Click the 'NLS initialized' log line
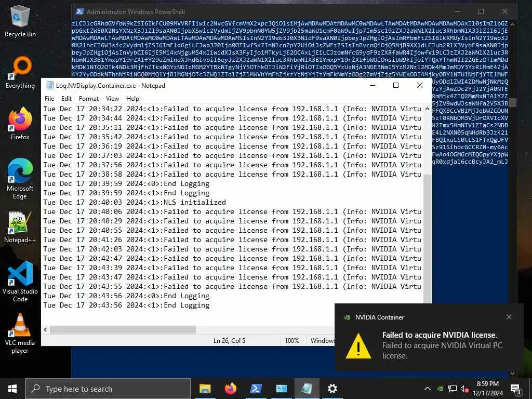This screenshot has width=532, height=399. click(x=135, y=202)
